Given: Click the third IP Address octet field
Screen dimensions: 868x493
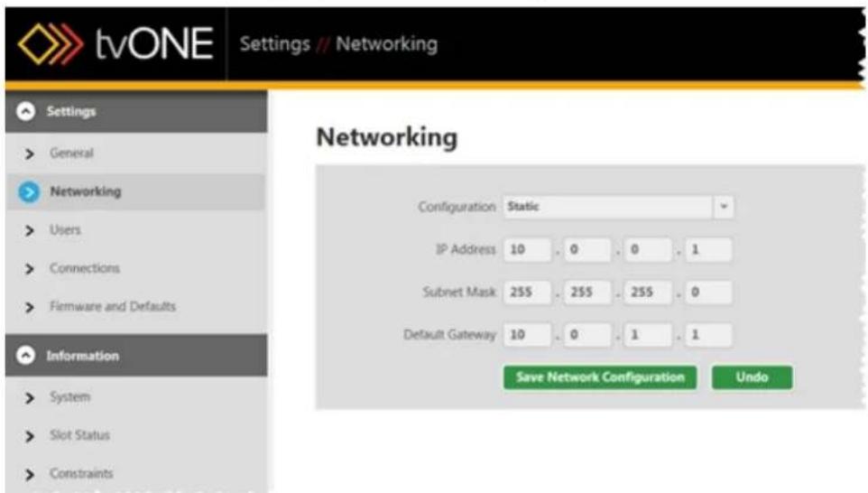Looking at the screenshot, I should coord(648,249).
